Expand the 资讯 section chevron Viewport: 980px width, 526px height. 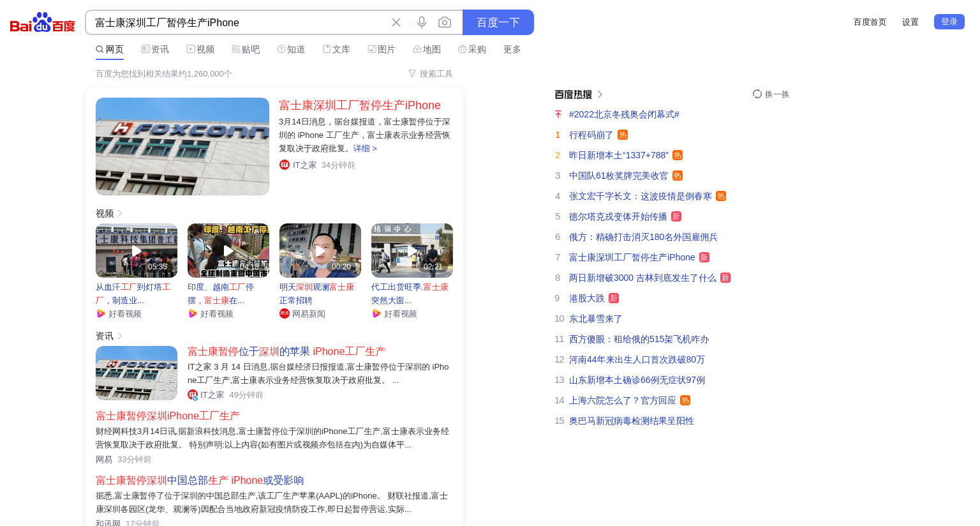[x=120, y=336]
